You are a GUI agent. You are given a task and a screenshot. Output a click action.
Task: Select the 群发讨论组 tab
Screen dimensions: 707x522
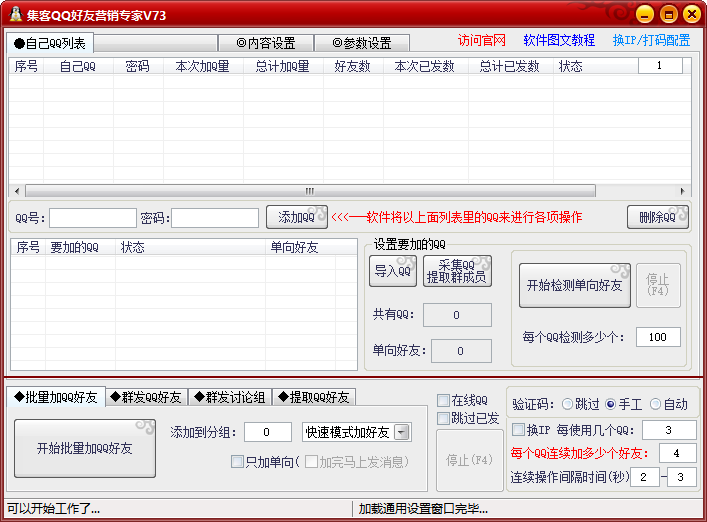tap(230, 397)
